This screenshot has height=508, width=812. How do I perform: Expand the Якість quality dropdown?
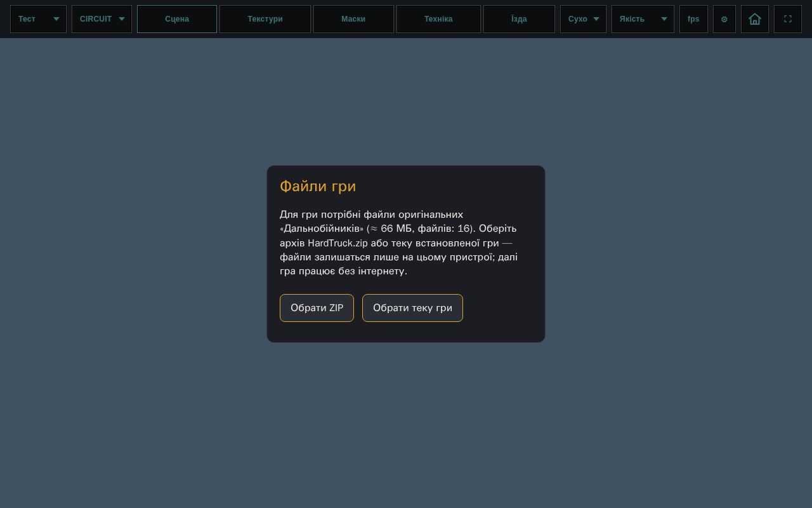pos(643,19)
